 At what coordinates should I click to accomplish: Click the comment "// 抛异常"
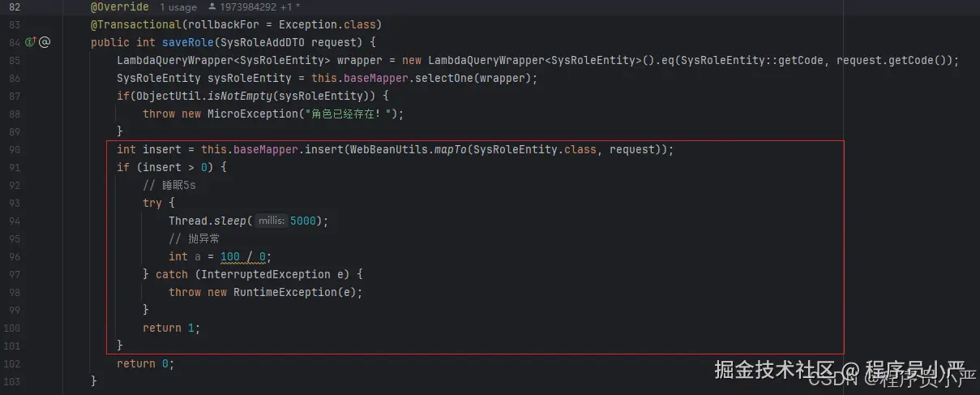194,238
